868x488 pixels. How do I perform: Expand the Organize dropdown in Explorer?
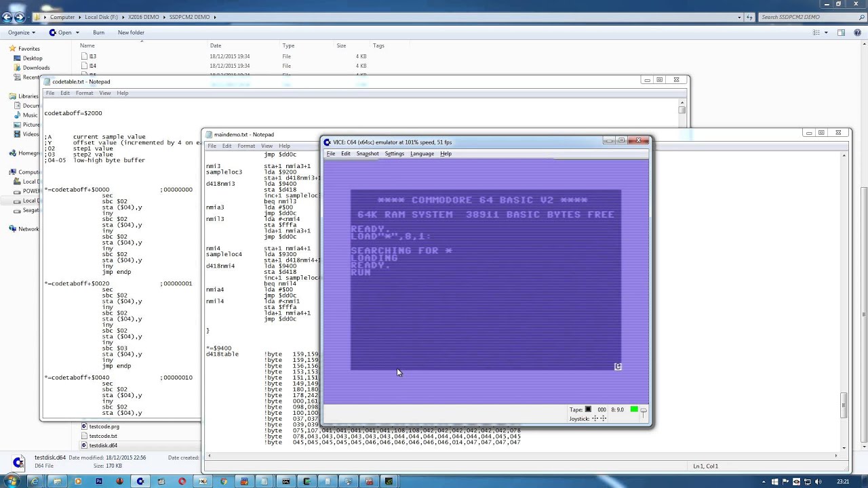tap(22, 33)
